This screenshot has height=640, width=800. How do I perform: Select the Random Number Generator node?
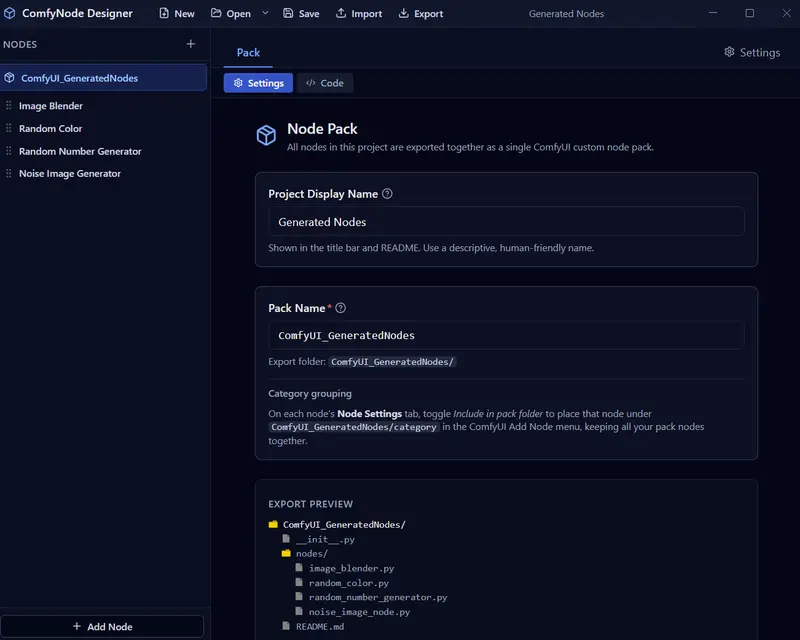coord(80,152)
